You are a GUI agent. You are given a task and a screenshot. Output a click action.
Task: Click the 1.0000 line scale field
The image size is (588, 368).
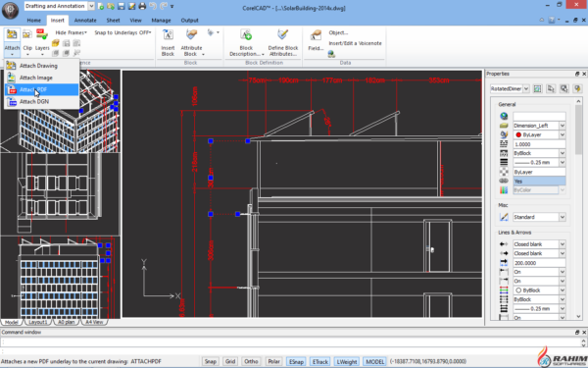pos(539,144)
